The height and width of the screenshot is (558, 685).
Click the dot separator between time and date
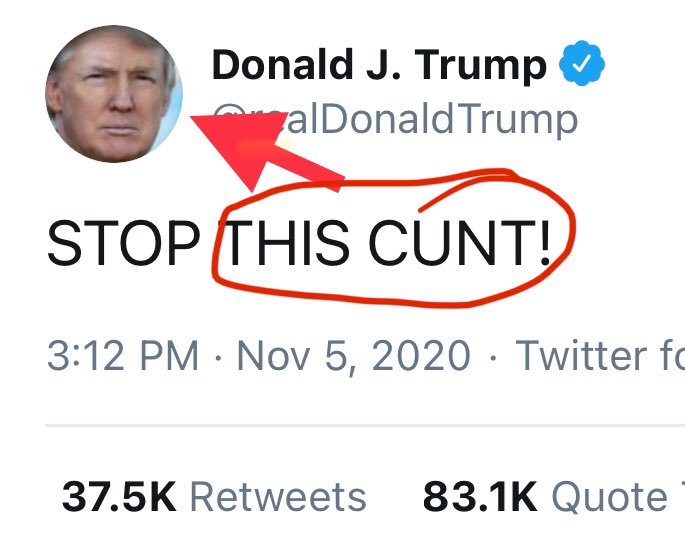tap(218, 358)
